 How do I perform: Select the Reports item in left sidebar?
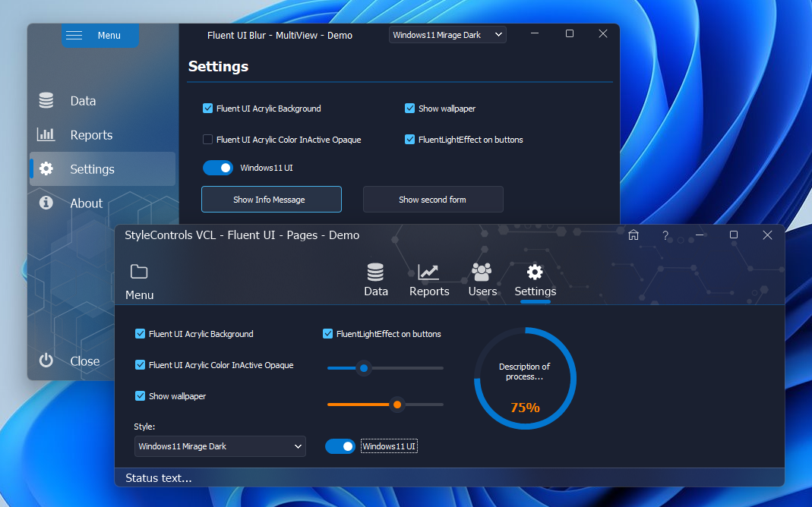(x=103, y=134)
